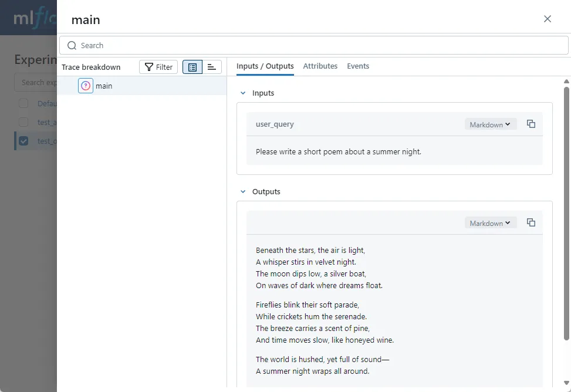Image resolution: width=571 pixels, height=392 pixels.
Task: Copy the user_query input using the copy icon
Action: coord(531,124)
